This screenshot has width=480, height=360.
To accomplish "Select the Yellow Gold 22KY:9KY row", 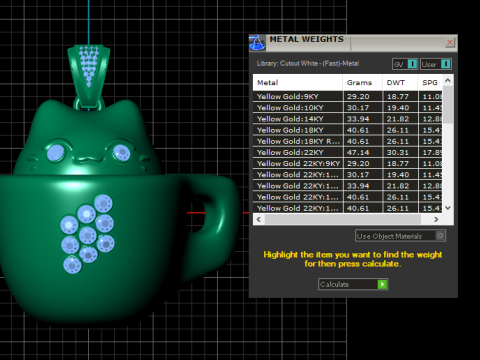I will [x=348, y=164].
